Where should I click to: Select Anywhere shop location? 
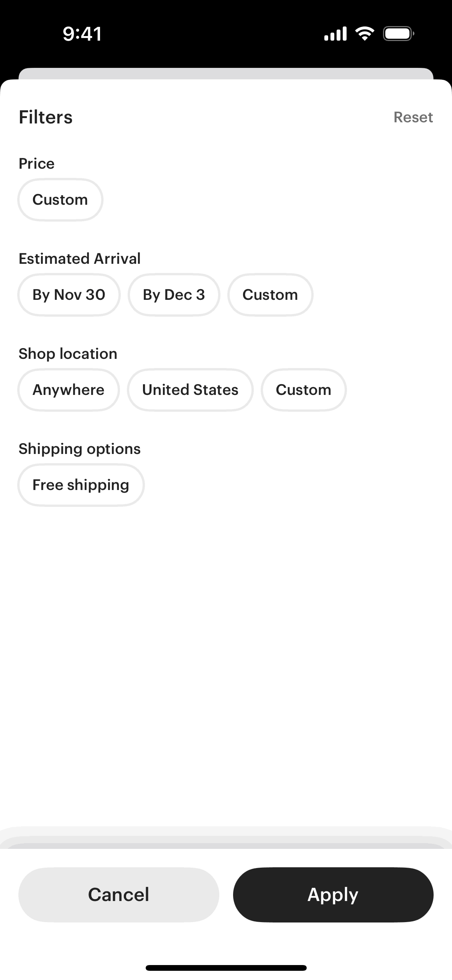coord(68,390)
